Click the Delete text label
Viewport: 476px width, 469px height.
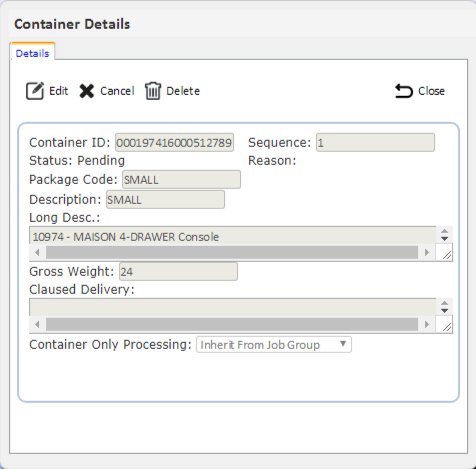tap(183, 91)
